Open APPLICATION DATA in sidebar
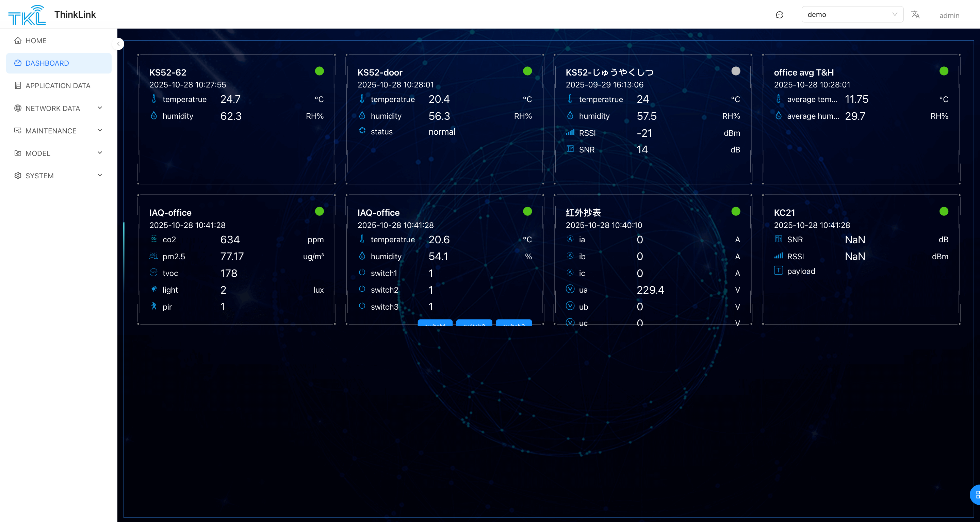This screenshot has height=522, width=980. click(x=58, y=86)
